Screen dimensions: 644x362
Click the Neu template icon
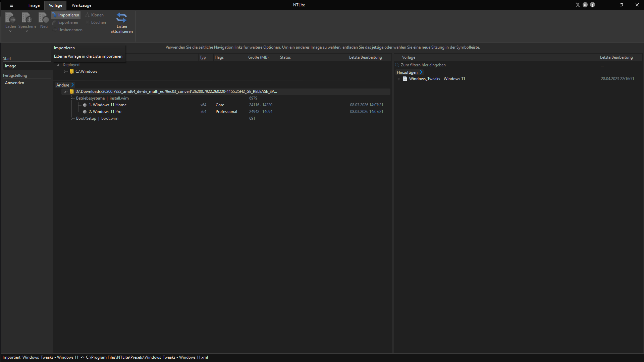(x=44, y=18)
